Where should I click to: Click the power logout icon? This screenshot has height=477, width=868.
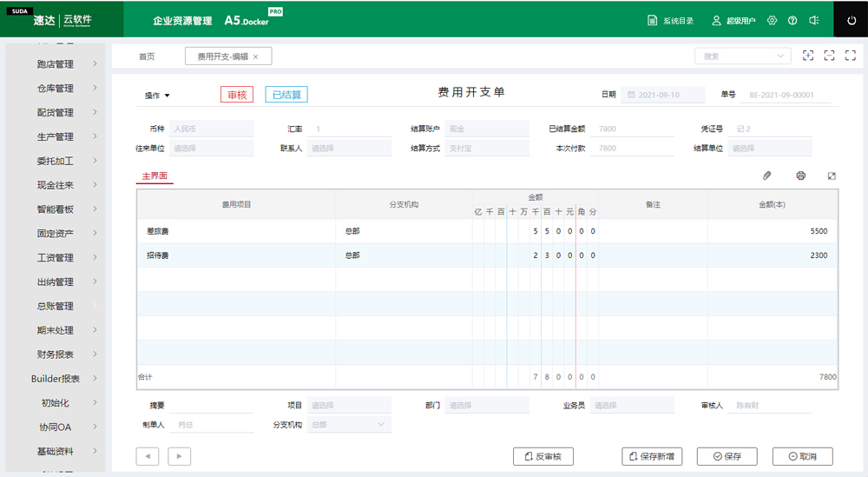tap(851, 21)
